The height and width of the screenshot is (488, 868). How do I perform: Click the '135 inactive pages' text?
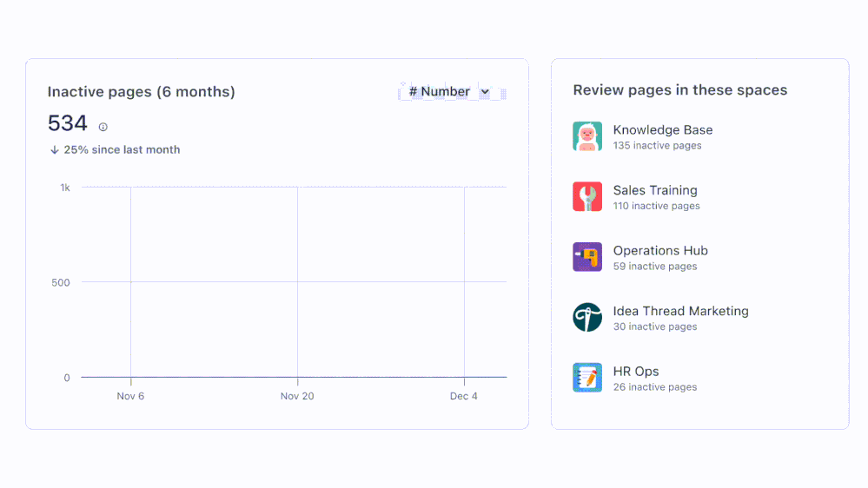(x=657, y=146)
